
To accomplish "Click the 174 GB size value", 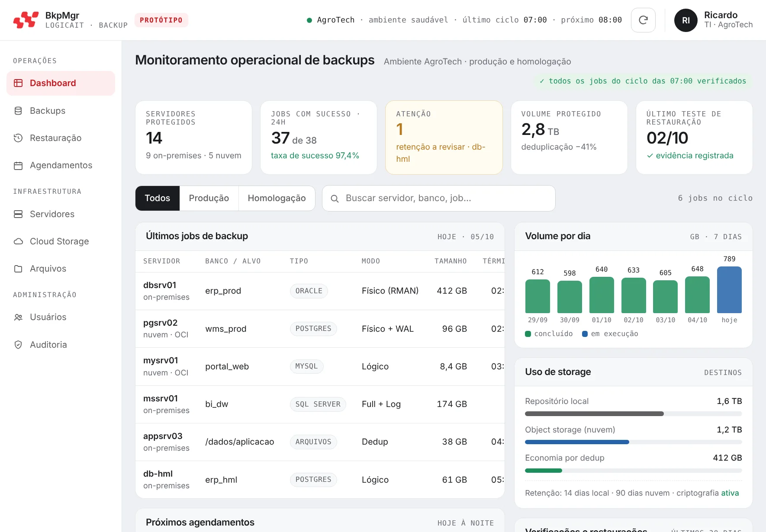I will (x=452, y=404).
